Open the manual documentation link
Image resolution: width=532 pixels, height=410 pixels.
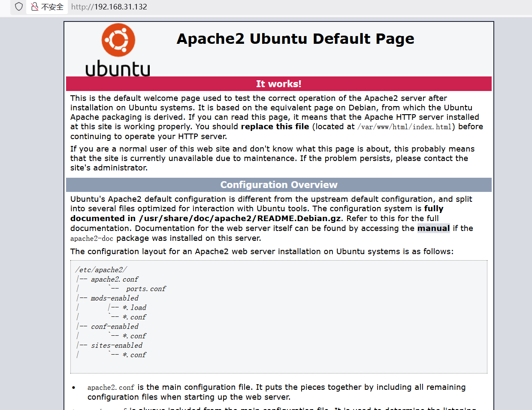(433, 228)
